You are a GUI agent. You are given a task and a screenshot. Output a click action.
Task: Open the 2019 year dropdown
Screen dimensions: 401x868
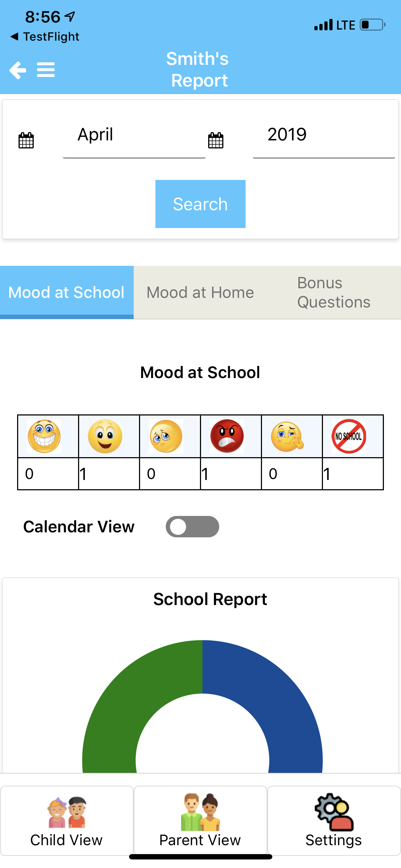pos(324,135)
